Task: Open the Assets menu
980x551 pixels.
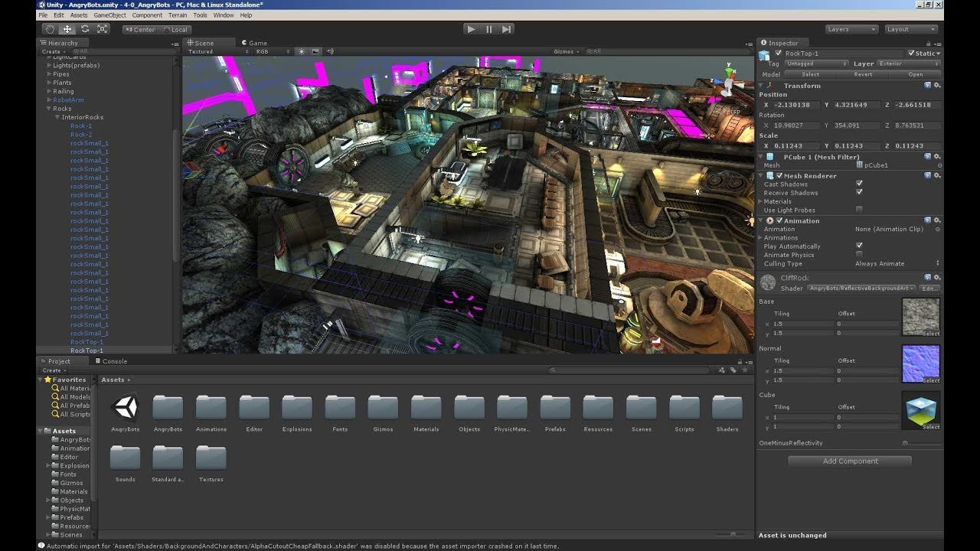Action: click(79, 15)
